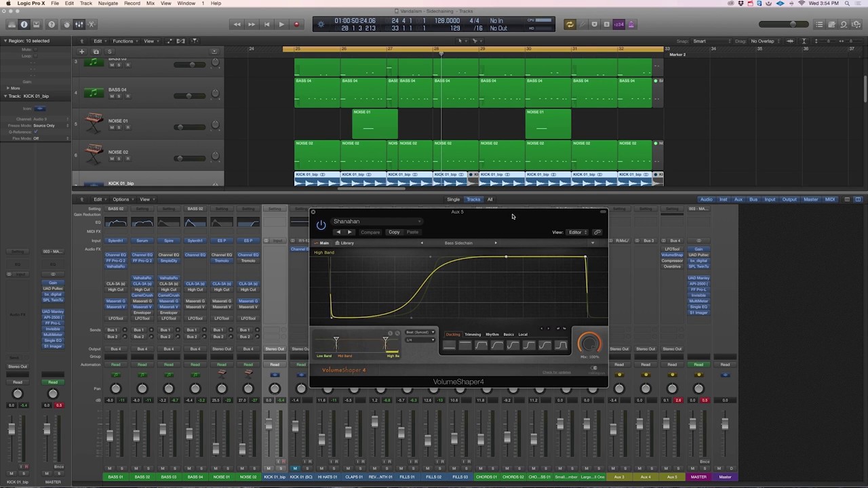Click the Rewind transport button
868x488 pixels.
[237, 24]
